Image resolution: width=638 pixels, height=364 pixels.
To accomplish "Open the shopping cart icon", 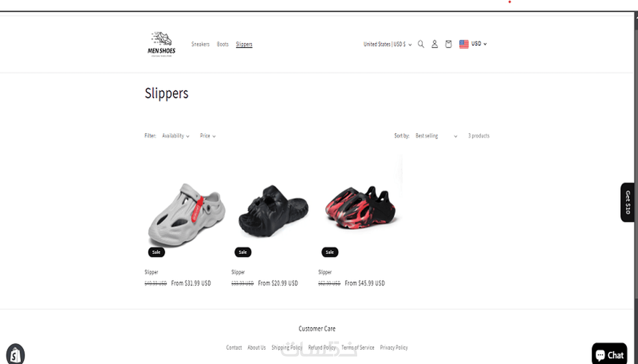I will [448, 44].
